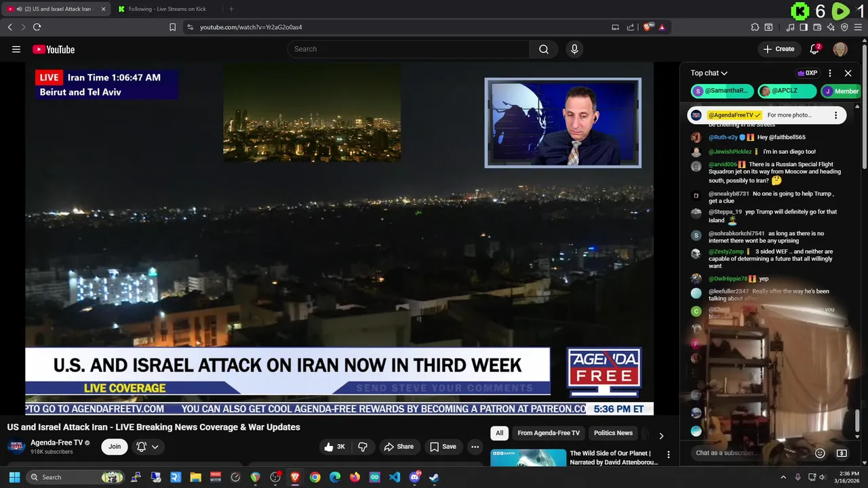The width and height of the screenshot is (868, 488).
Task: Select the All topic chip
Action: coord(500,433)
